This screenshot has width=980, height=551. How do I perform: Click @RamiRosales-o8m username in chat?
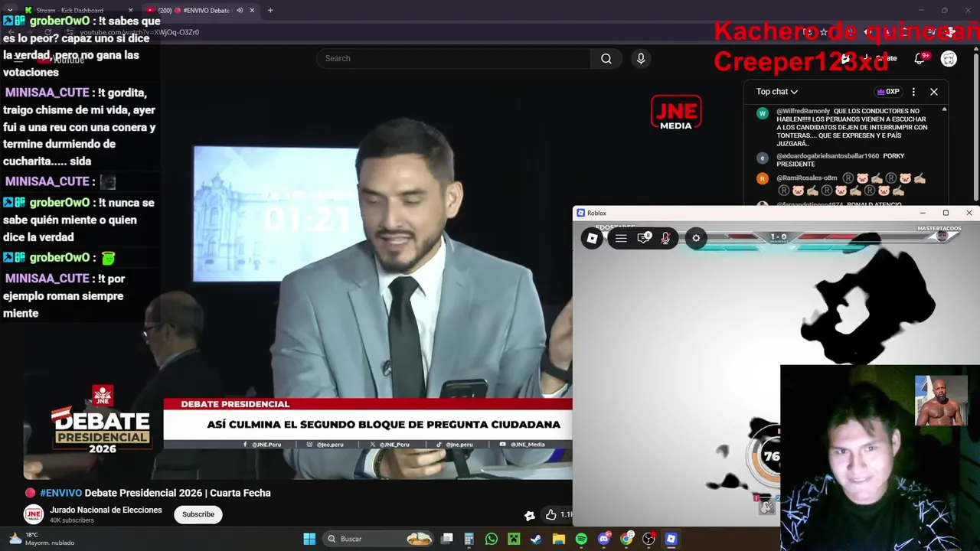[x=807, y=178]
